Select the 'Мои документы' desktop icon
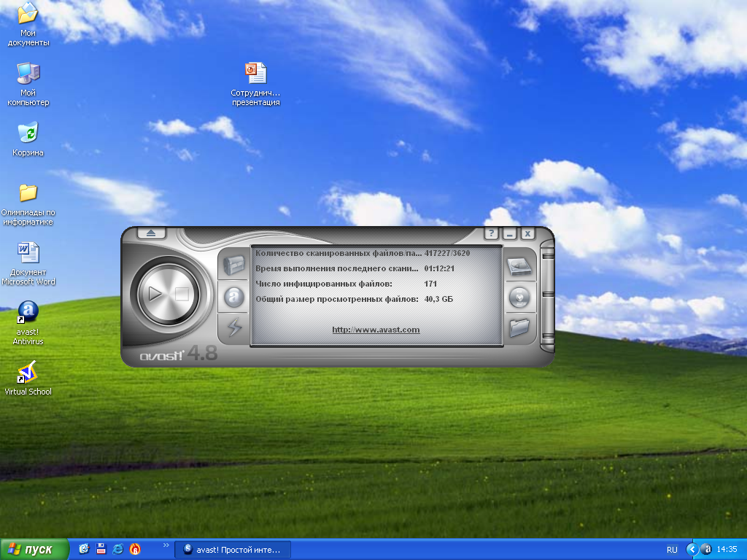Image resolution: width=747 pixels, height=560 pixels. tap(28, 25)
